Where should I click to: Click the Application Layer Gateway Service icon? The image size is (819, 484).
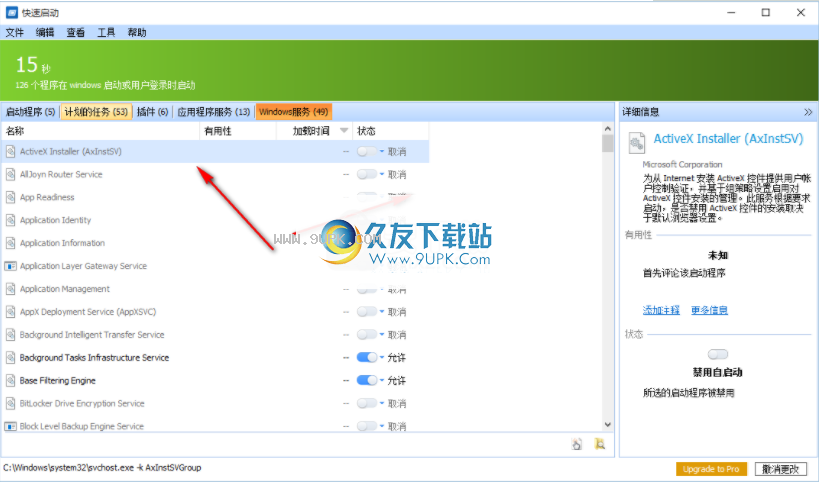coord(10,266)
